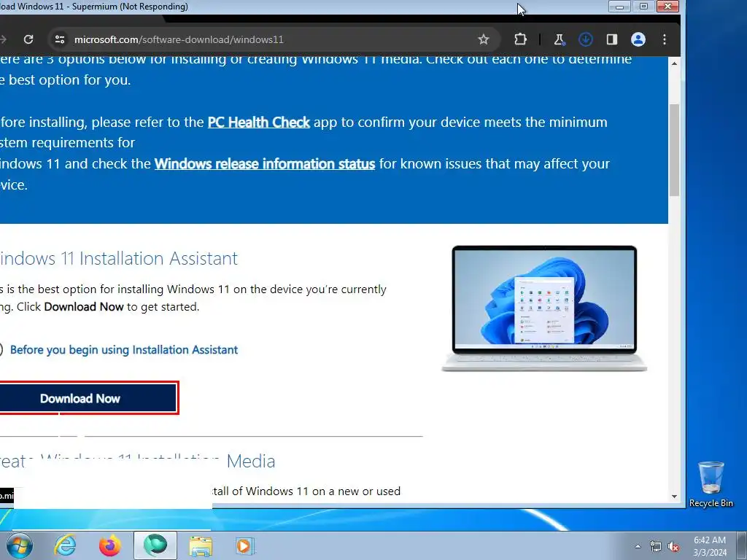Show the Downloads icon in toolbar
The image size is (747, 560).
click(x=586, y=39)
